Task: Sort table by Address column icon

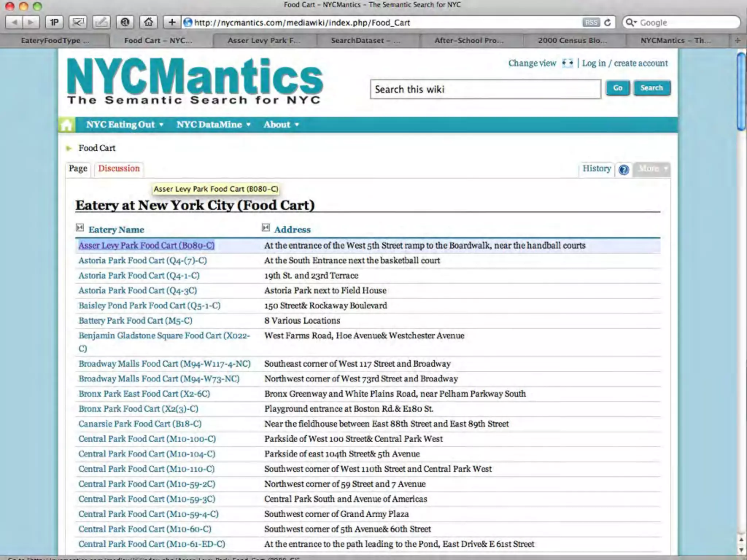Action: (266, 228)
